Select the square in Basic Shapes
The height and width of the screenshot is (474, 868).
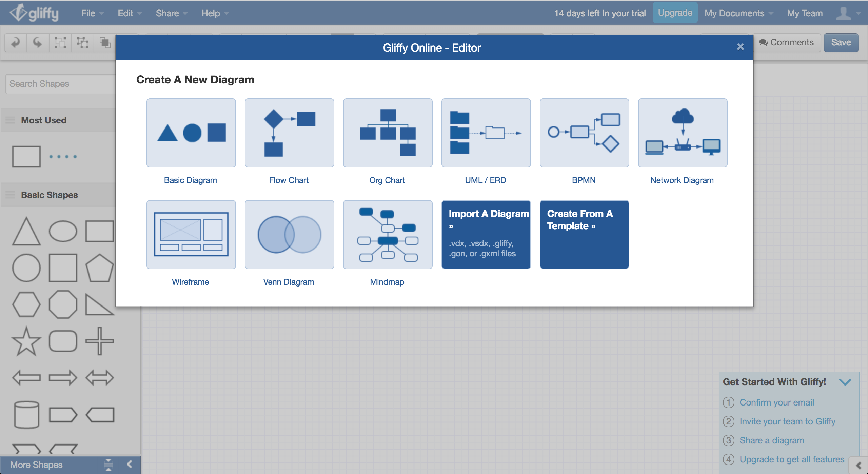[x=63, y=268]
